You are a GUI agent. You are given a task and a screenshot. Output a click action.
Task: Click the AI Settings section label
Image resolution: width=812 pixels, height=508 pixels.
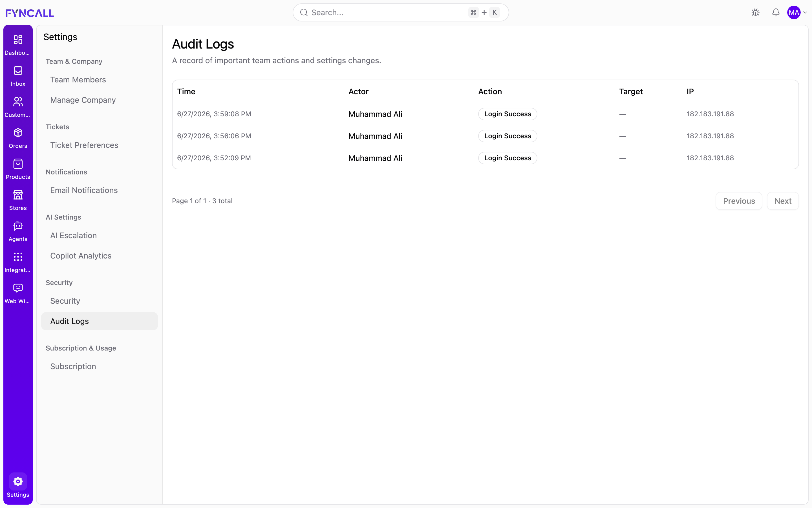63,217
